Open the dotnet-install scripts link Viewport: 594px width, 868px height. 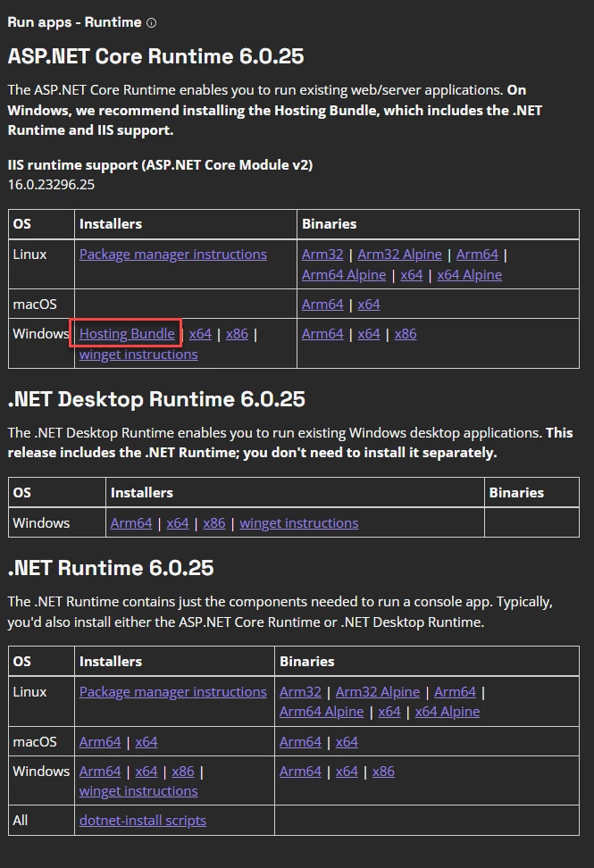[x=143, y=821]
